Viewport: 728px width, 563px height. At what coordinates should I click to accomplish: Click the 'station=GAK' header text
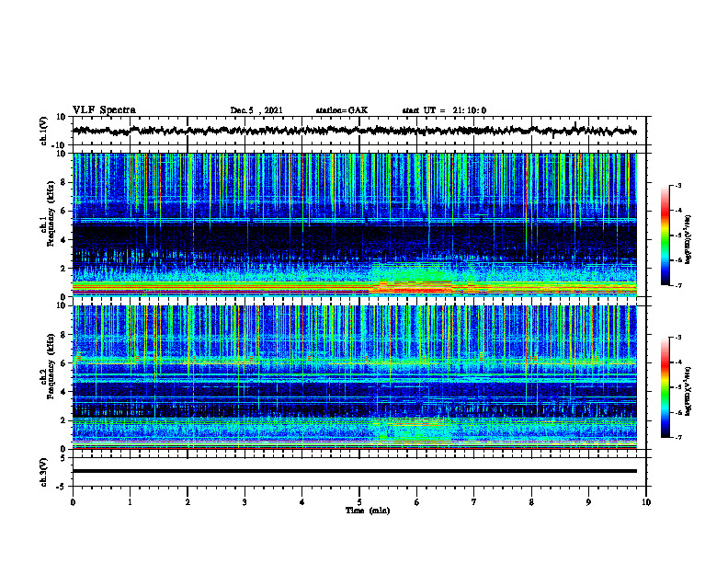342,110
